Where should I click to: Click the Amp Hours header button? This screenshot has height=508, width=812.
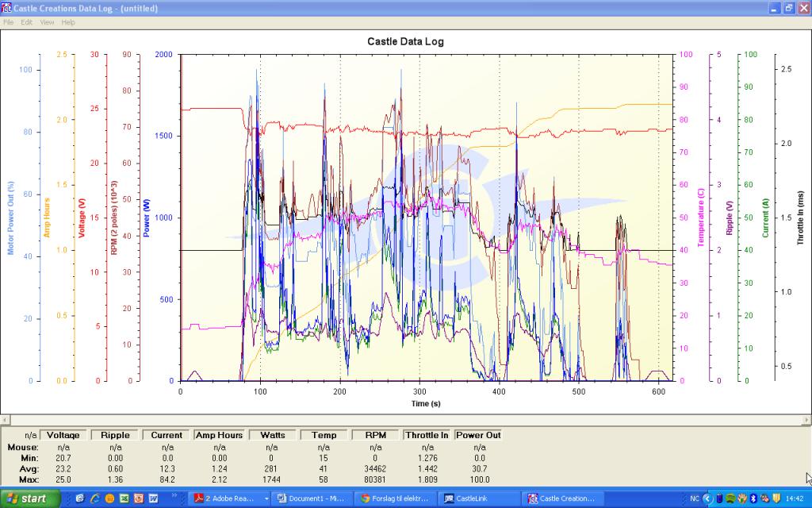219,435
